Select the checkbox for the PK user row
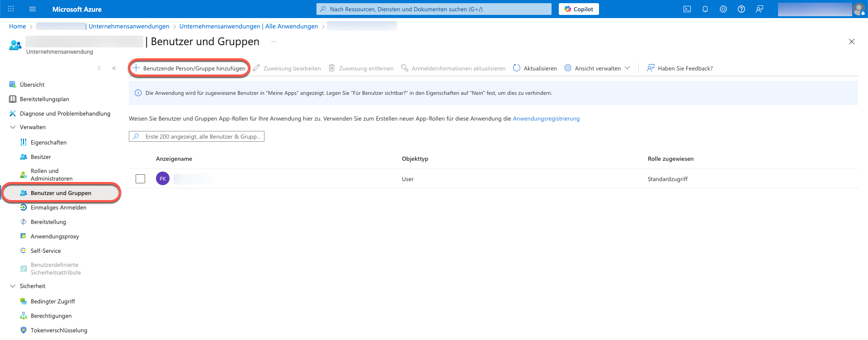868x340 pixels. (x=141, y=179)
